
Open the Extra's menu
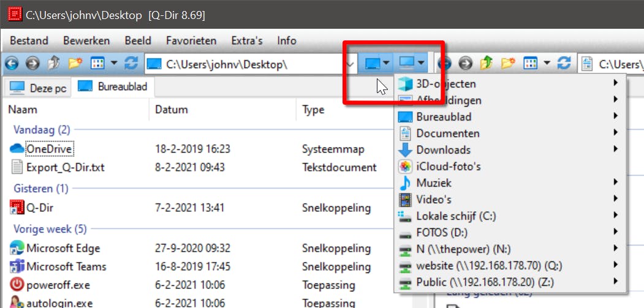tap(247, 40)
